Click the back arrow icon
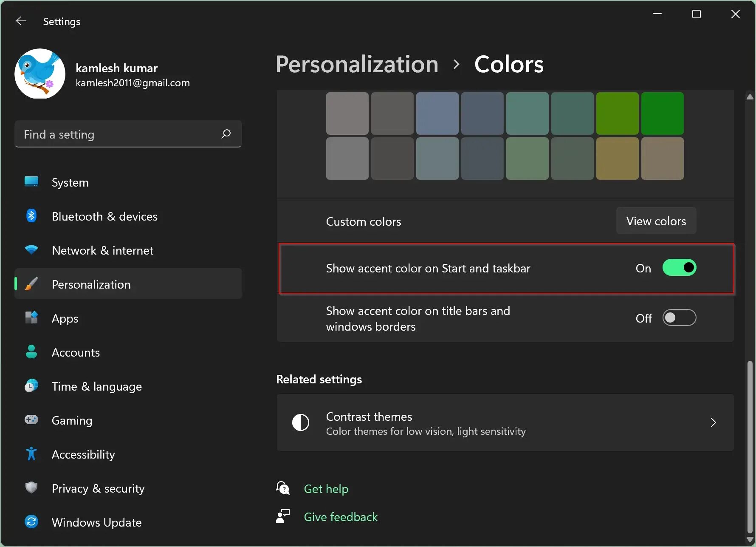 (x=21, y=21)
